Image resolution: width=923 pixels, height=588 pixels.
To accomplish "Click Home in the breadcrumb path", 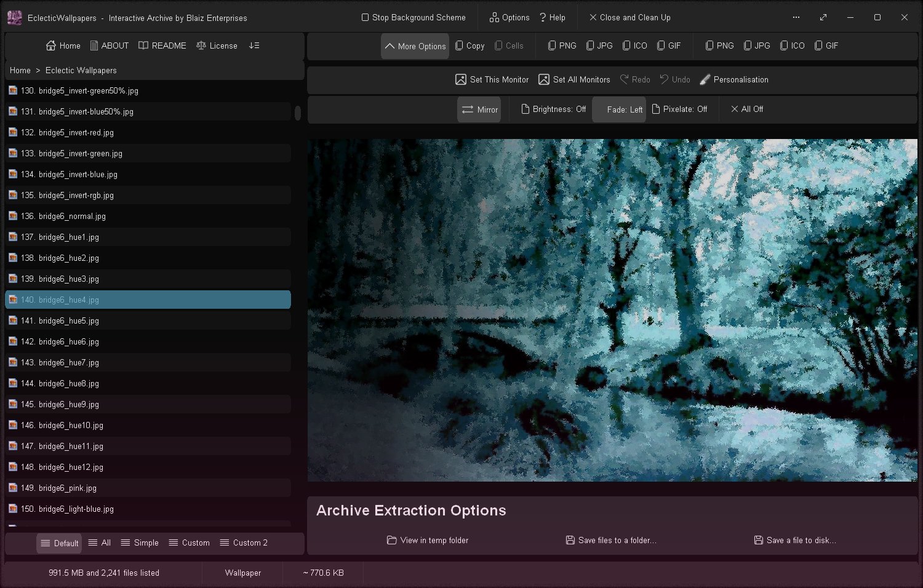I will 20,70.
